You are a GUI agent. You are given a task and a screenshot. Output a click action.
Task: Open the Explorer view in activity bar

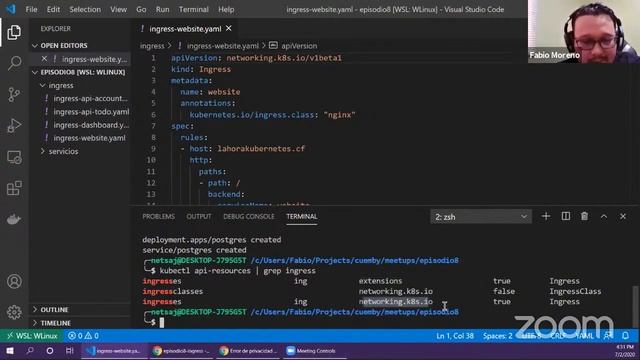(x=14, y=32)
